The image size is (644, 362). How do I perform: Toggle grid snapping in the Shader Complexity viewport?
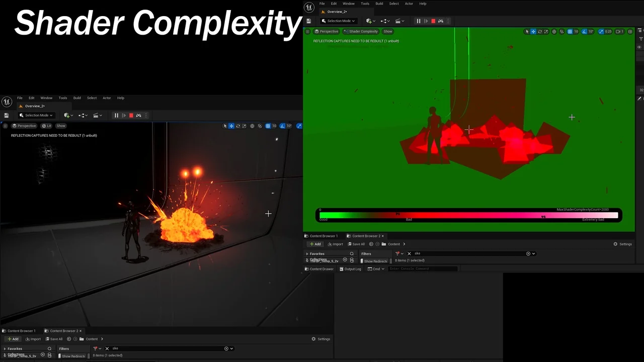coord(570,32)
